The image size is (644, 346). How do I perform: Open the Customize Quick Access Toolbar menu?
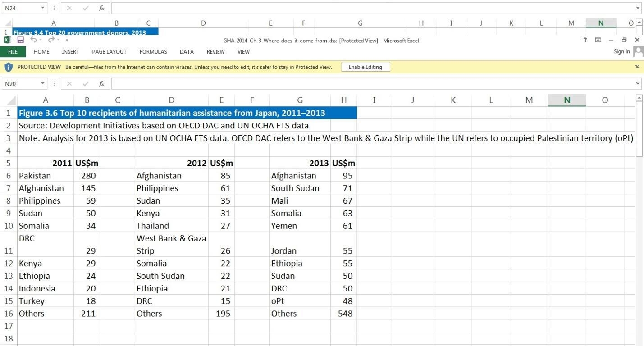[x=67, y=41]
